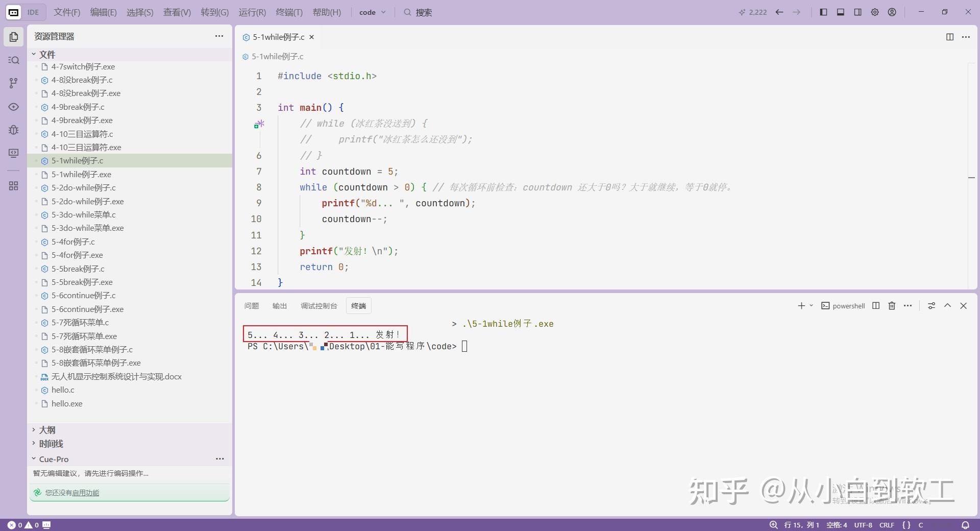Open the Search view in activity bar
The width and height of the screenshot is (980, 531).
[x=14, y=60]
